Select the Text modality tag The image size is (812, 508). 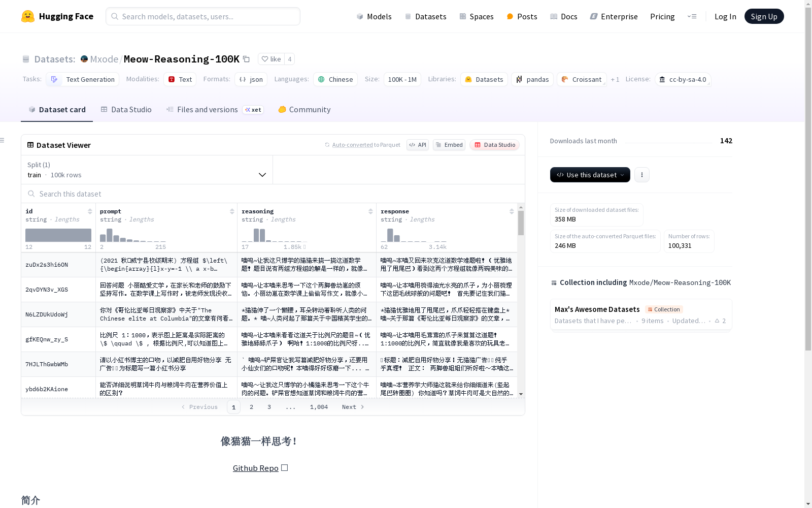click(180, 79)
